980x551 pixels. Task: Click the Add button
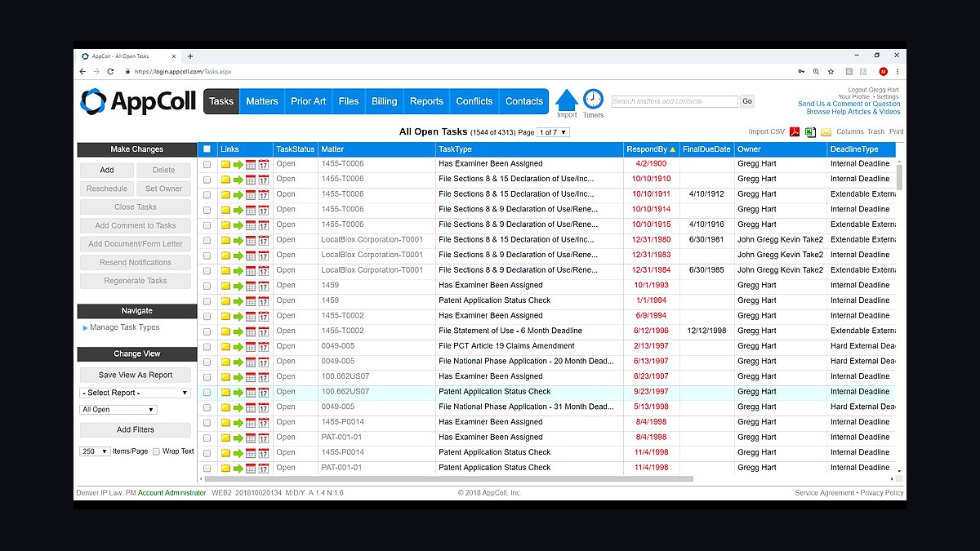click(x=107, y=170)
